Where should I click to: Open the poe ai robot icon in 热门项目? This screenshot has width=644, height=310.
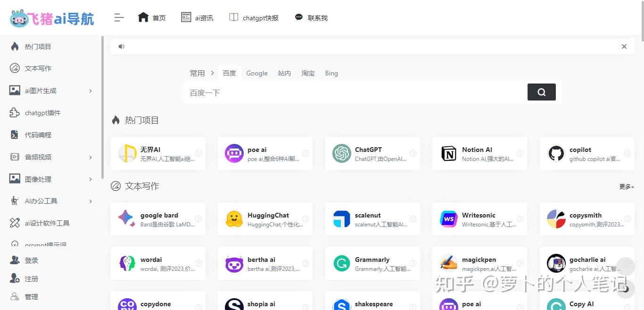[x=234, y=153]
